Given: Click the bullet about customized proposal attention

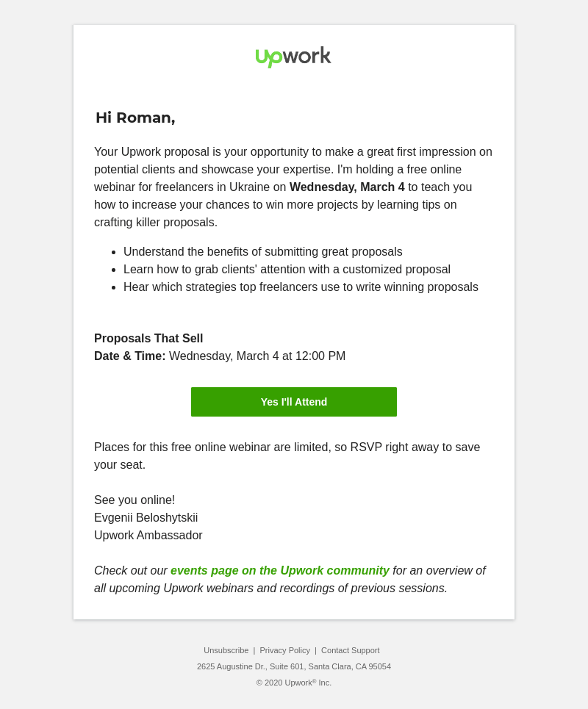Looking at the screenshot, I should click(287, 269).
